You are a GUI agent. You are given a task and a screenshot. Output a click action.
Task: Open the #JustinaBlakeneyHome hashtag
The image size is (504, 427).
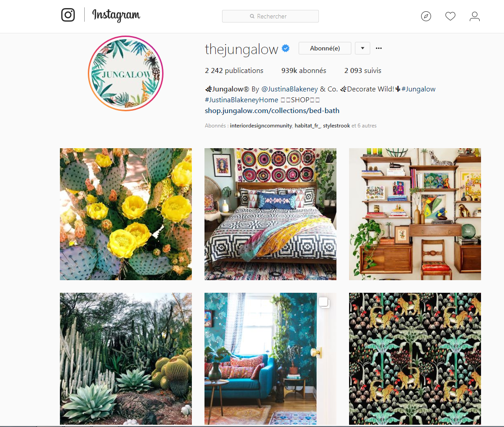pyautogui.click(x=241, y=100)
